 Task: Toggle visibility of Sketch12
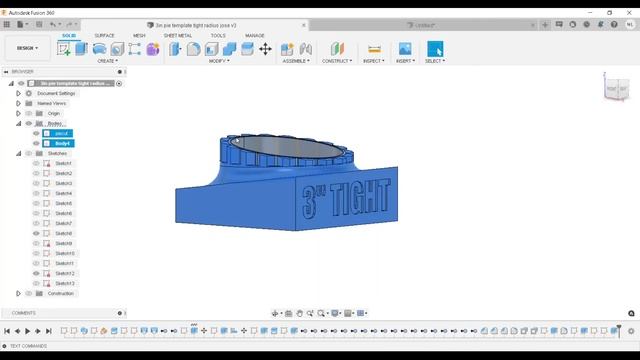tap(36, 273)
